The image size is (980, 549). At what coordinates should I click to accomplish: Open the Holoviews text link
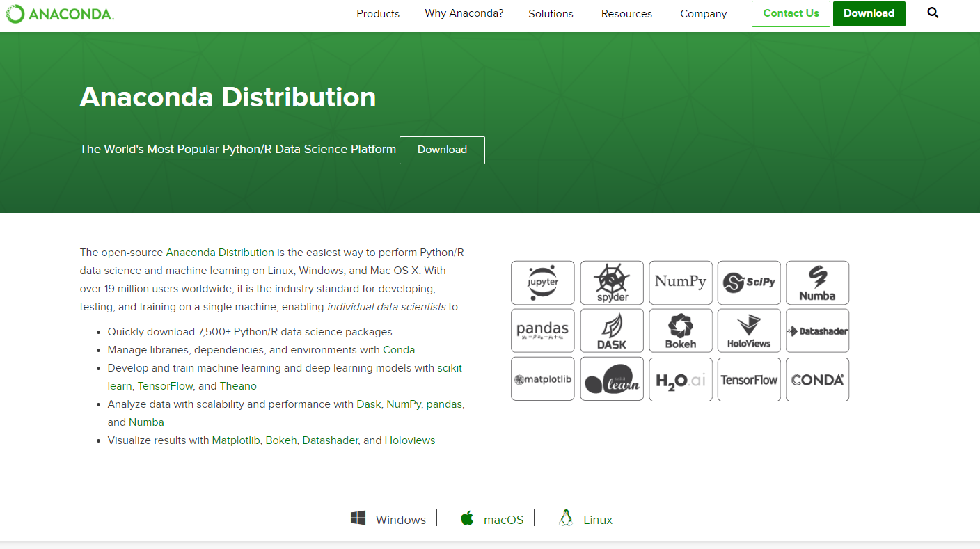tap(410, 440)
